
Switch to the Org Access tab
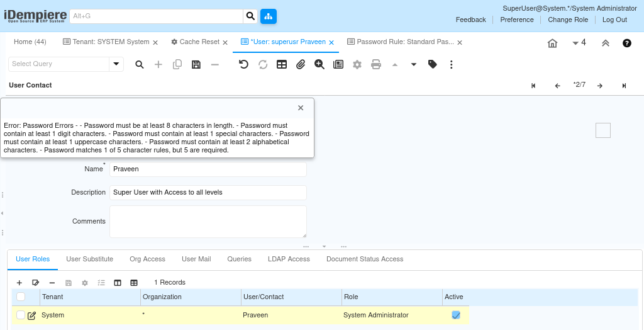[147, 259]
